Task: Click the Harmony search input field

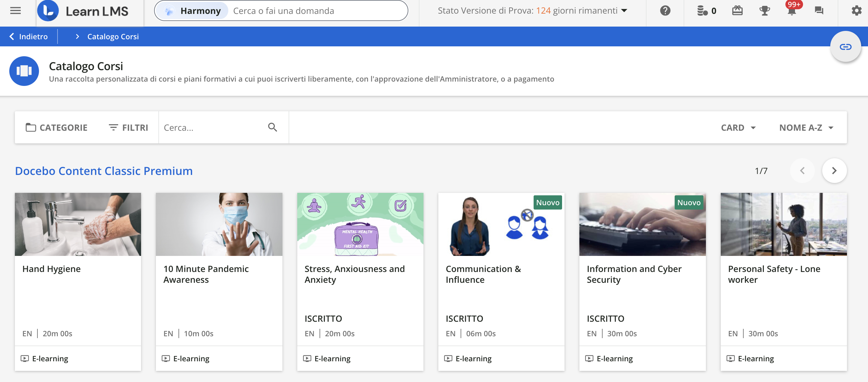Action: coord(317,11)
